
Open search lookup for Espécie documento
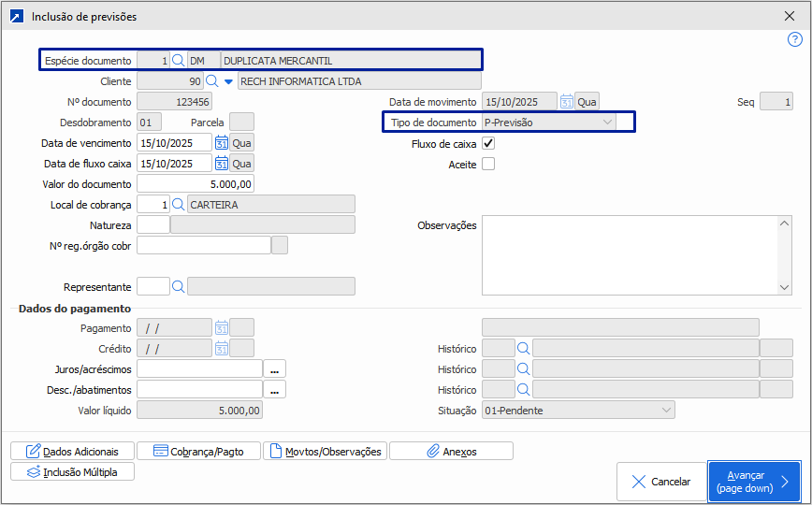[178, 61]
